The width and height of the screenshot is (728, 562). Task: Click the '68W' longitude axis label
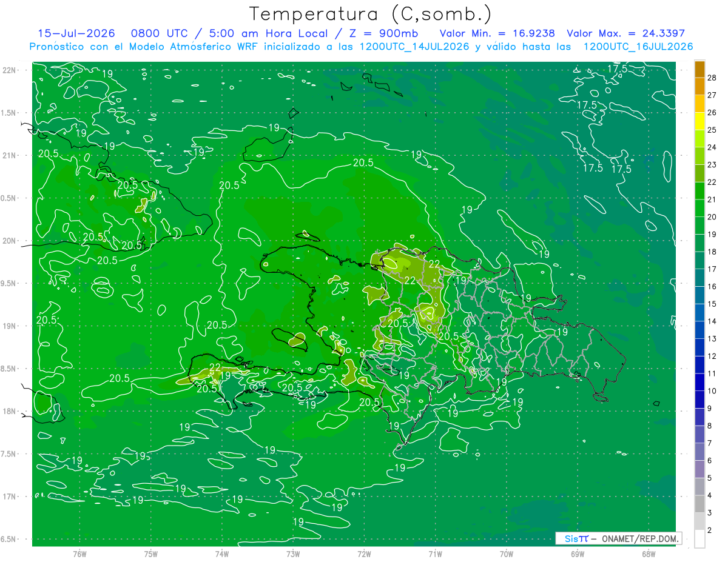click(x=649, y=554)
